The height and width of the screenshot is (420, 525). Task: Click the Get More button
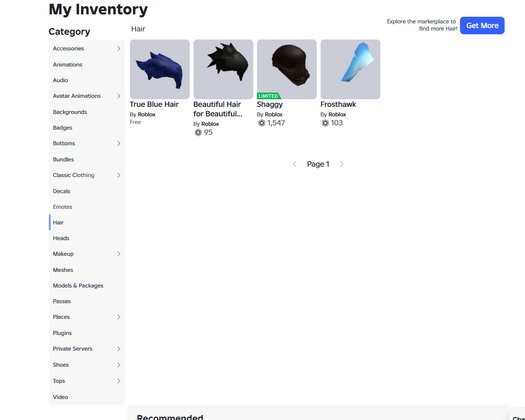(x=482, y=25)
